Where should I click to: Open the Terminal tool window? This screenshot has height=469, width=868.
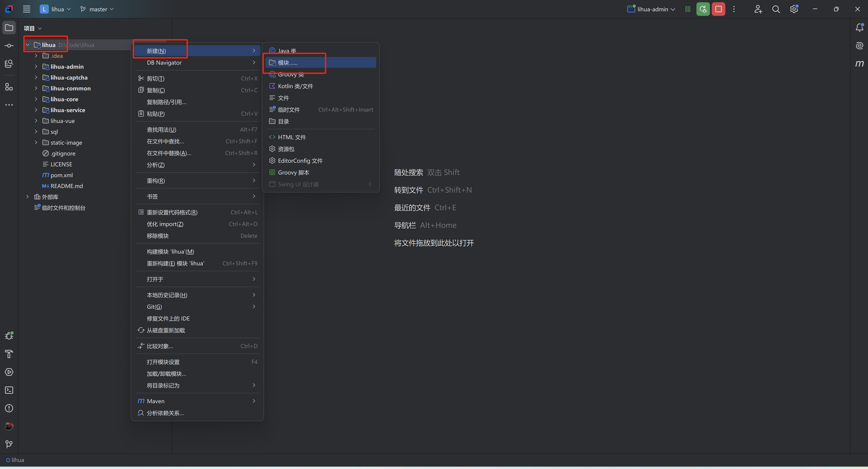pos(9,390)
